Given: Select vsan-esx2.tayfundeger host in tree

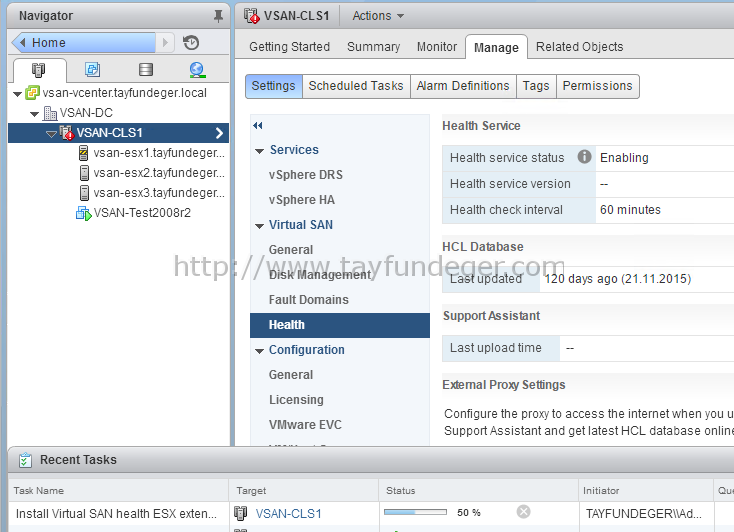Looking at the screenshot, I should click(159, 173).
